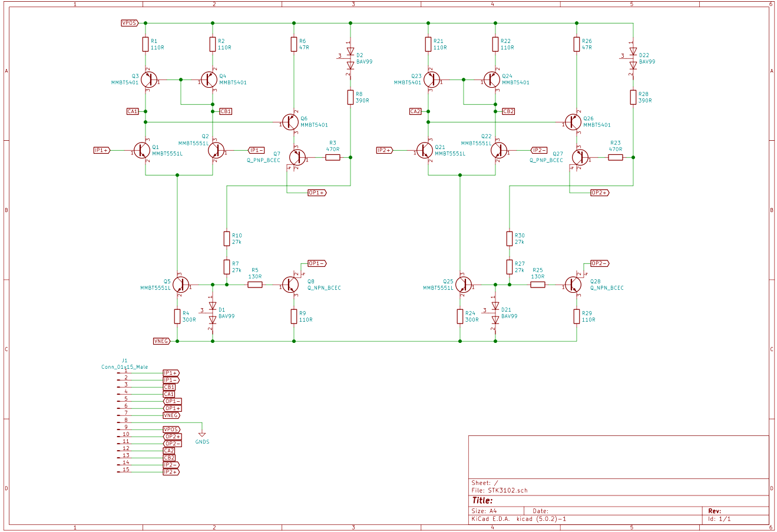Click resistor R1 110R symbol
This screenshot has width=777, height=532.
(146, 44)
